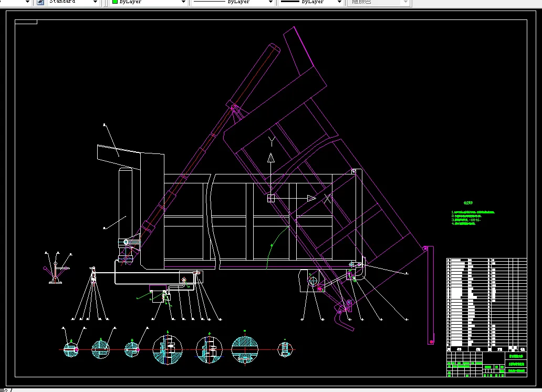
Task: Select the UCS origin square in drawing
Action: click(271, 198)
